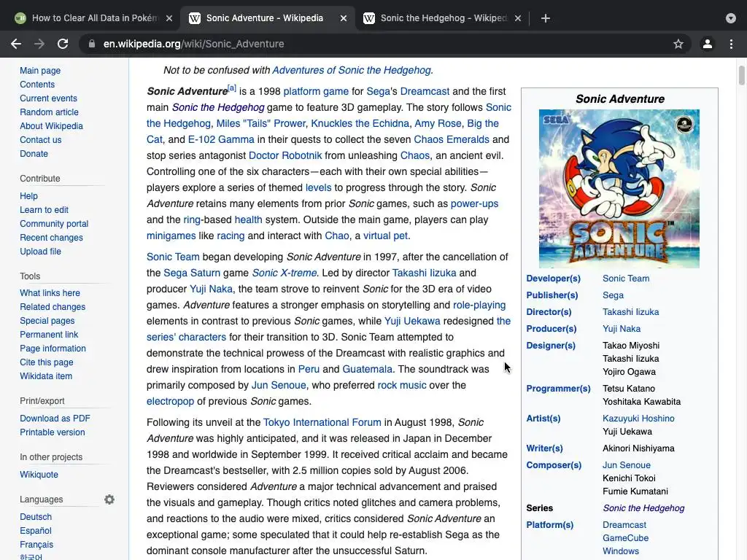This screenshot has height=560, width=747.
Task: Go back using the browser back arrow
Action: coord(16,44)
